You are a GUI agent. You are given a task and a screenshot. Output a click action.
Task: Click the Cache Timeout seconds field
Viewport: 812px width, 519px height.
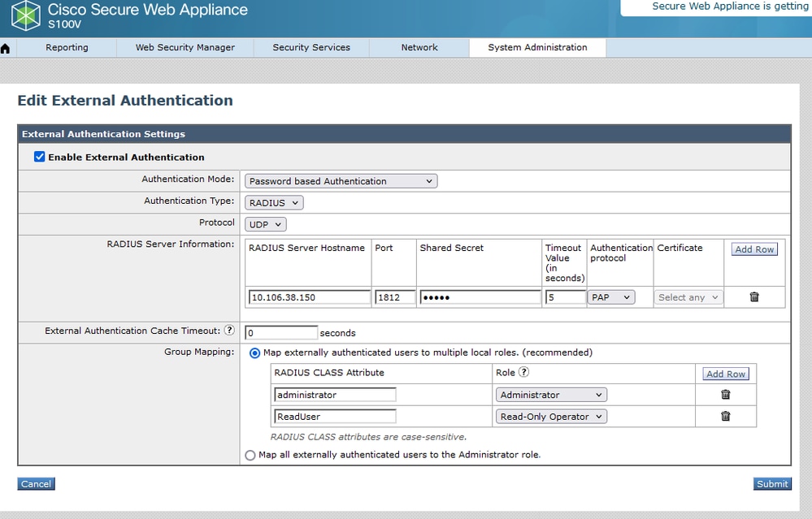tap(281, 333)
